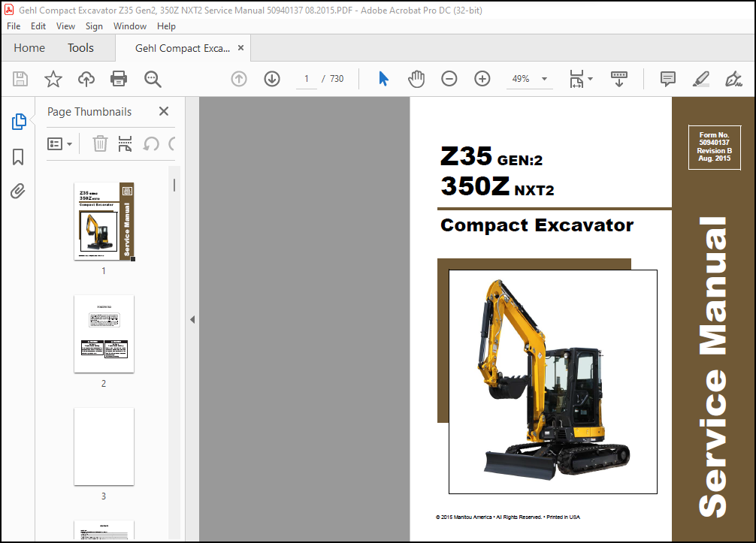Activate the Hand pan tool
Image resolution: width=756 pixels, height=543 pixels.
pos(416,79)
